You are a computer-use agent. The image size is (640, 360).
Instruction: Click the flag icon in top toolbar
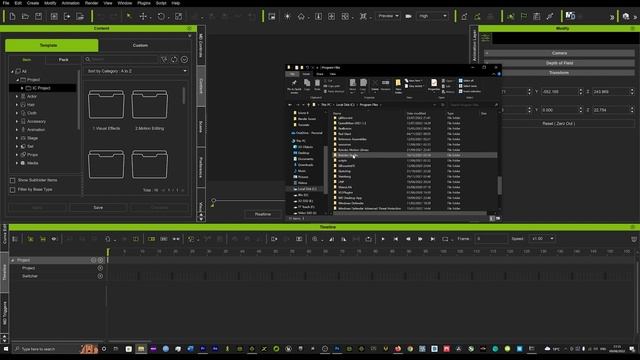click(x=524, y=16)
